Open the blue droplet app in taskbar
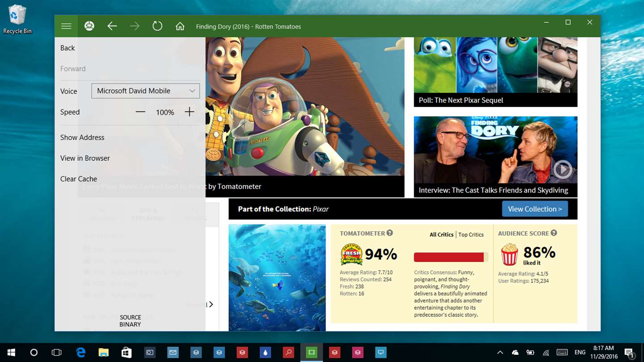Viewport: 644px width, 362px height. pyautogui.click(x=265, y=353)
